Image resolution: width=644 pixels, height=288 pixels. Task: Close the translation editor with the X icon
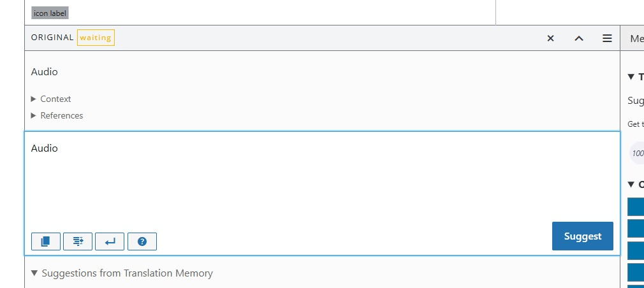(x=551, y=38)
